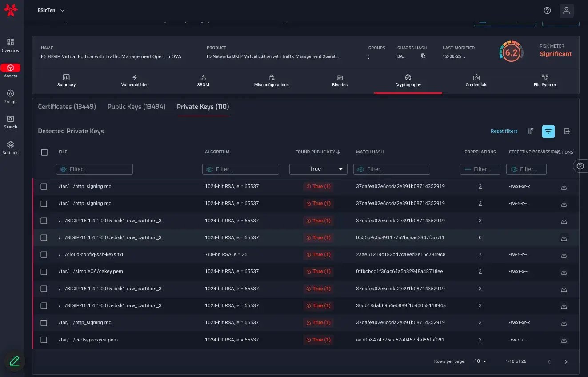This screenshot has height=377, width=588.
Task: Open the Found Public Key 'True' dropdown
Action: point(318,169)
